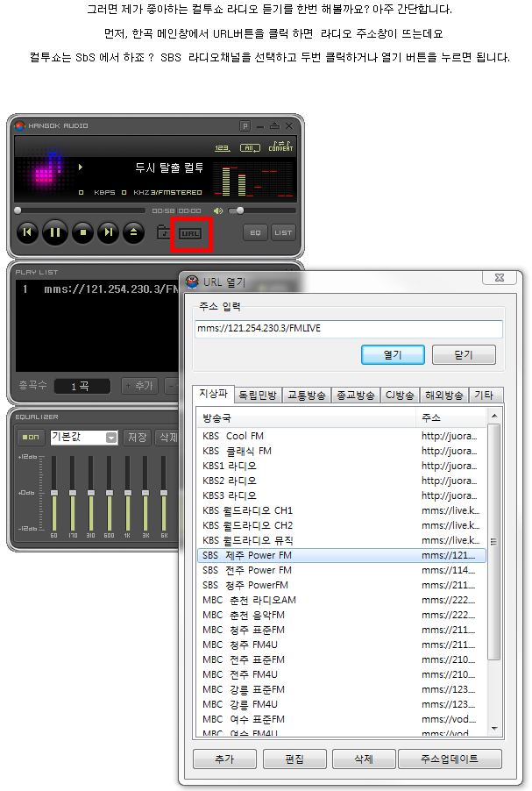Stop playback with the square stop button
Image resolution: width=532 pixels, height=791 pixels.
point(82,232)
